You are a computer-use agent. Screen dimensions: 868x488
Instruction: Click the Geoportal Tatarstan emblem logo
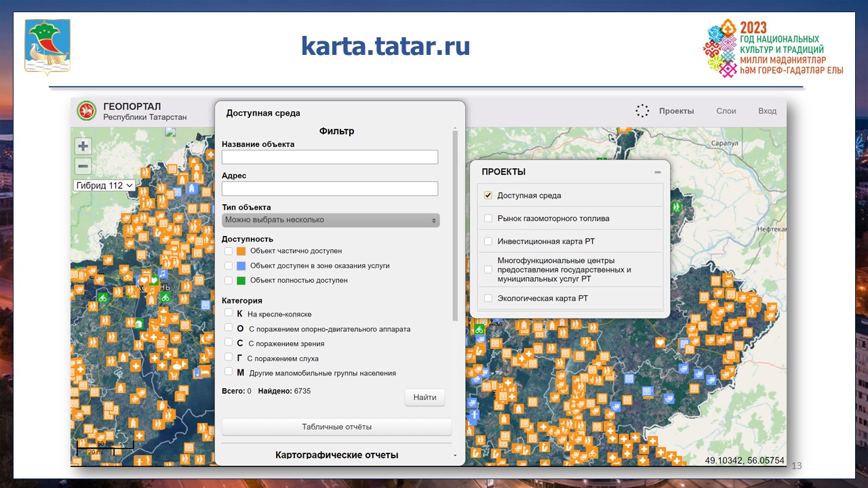[x=86, y=111]
